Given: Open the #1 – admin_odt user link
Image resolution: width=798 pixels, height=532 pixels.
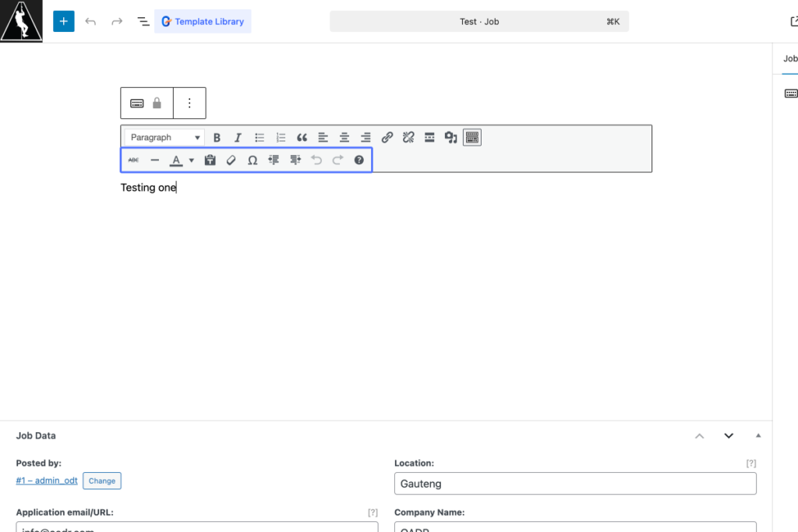Looking at the screenshot, I should (47, 481).
